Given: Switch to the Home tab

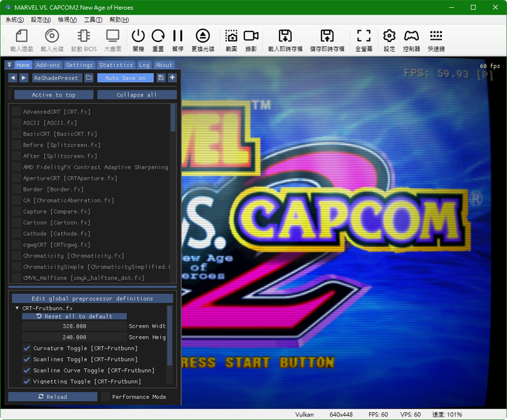Looking at the screenshot, I should point(23,65).
